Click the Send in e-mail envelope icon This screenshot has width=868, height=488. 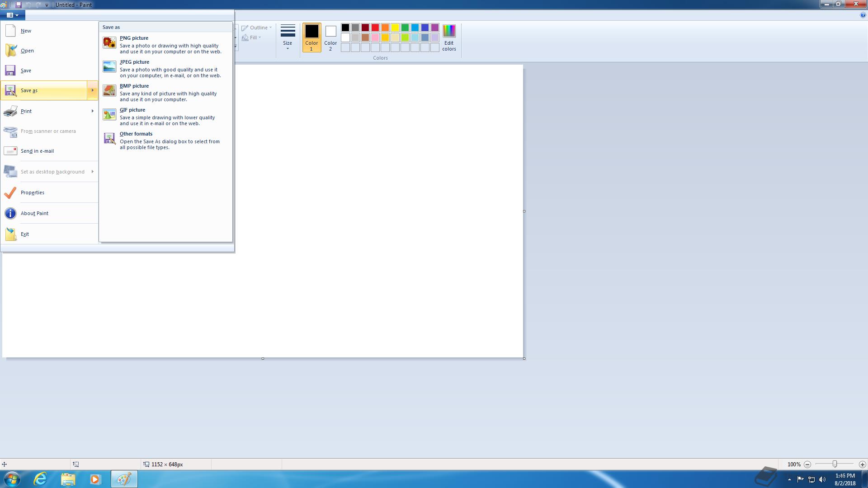pyautogui.click(x=10, y=151)
